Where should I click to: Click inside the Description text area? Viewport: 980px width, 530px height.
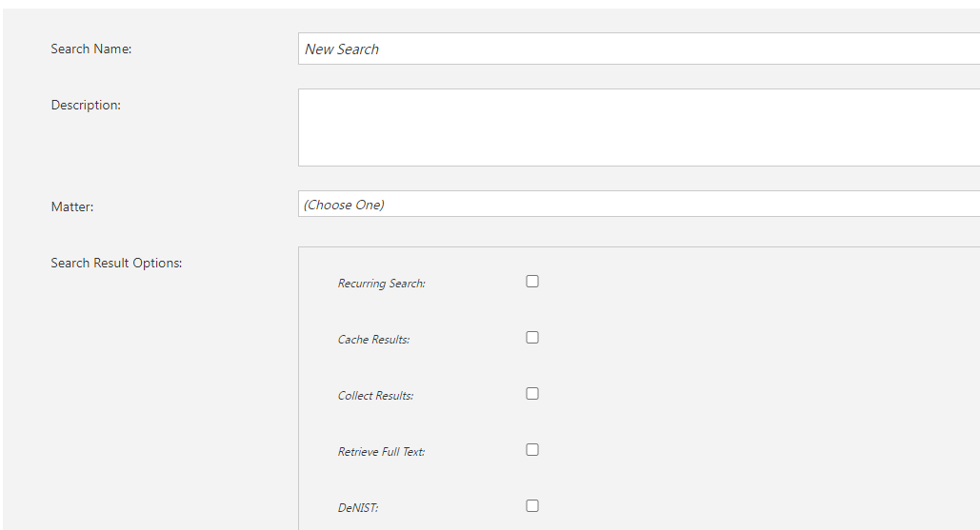click(638, 128)
